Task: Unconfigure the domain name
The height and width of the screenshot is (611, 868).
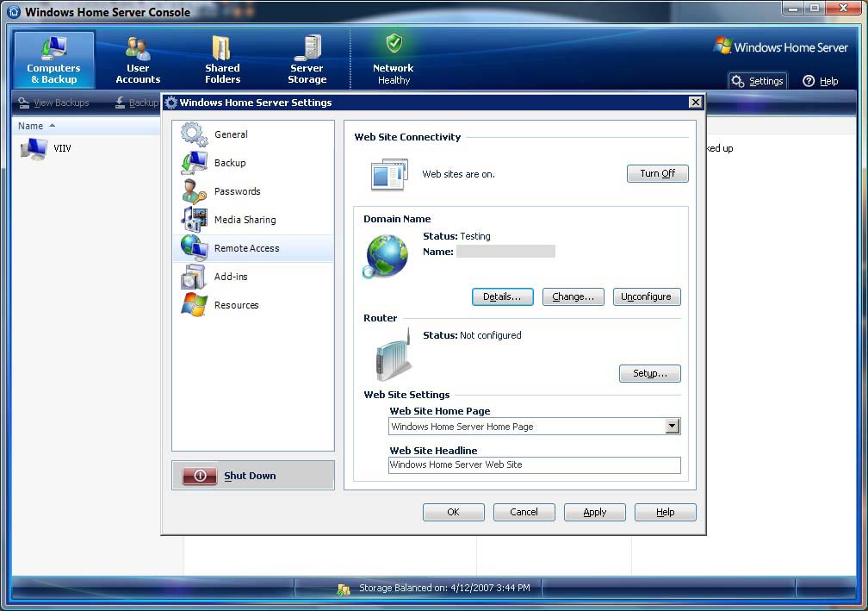Action: (x=647, y=296)
